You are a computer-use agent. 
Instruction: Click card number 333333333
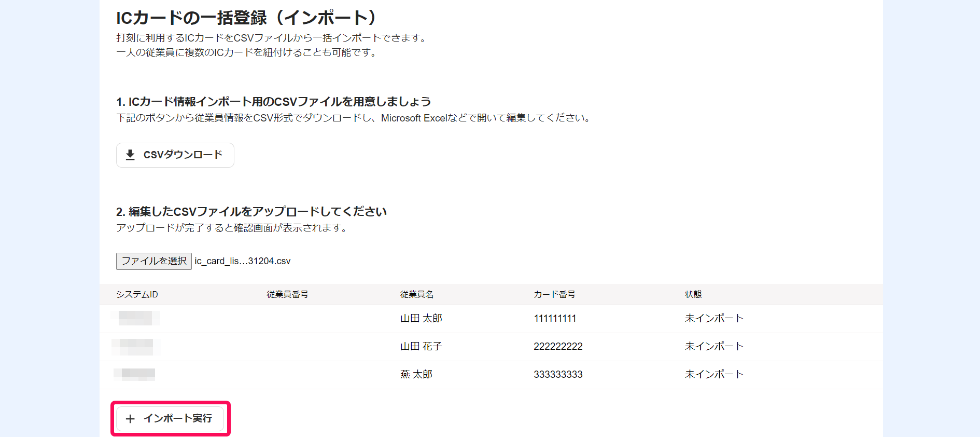pyautogui.click(x=558, y=374)
